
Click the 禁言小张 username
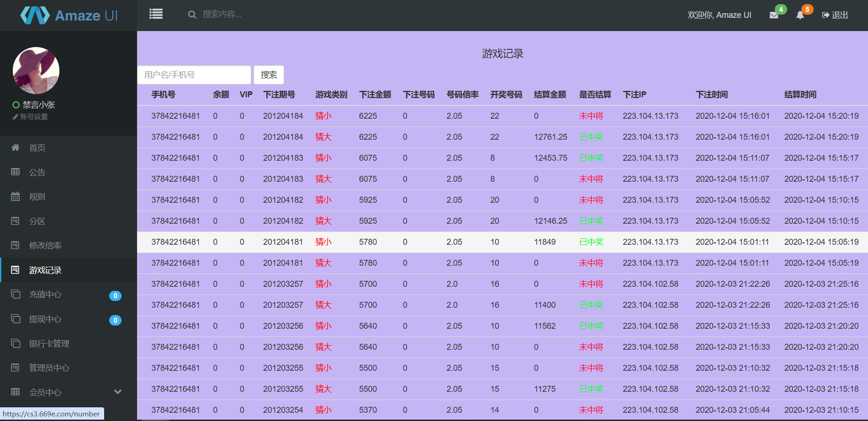(39, 105)
